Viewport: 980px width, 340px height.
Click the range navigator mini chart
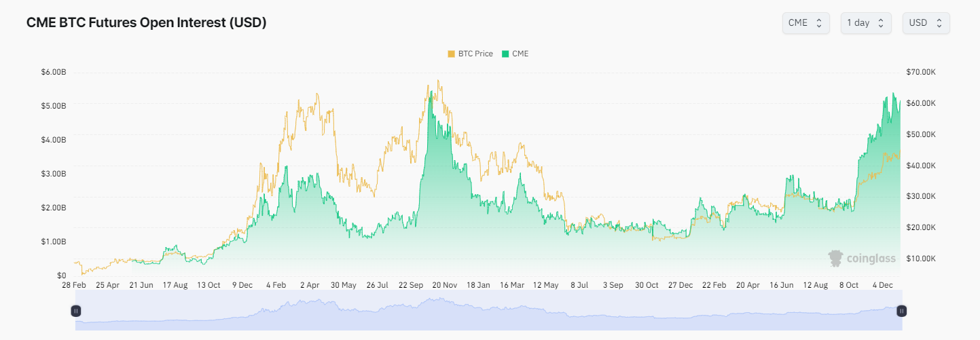click(x=489, y=311)
